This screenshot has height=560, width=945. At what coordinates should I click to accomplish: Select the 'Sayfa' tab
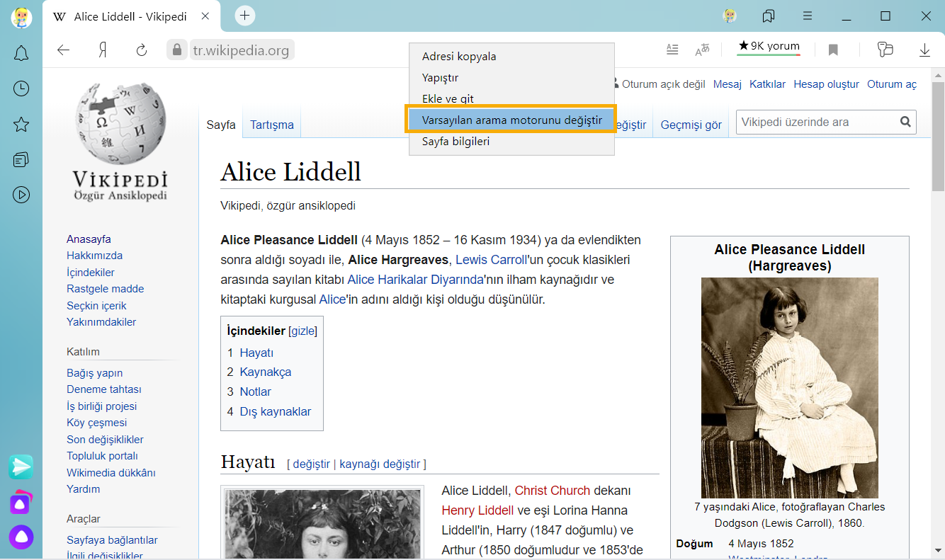click(221, 125)
